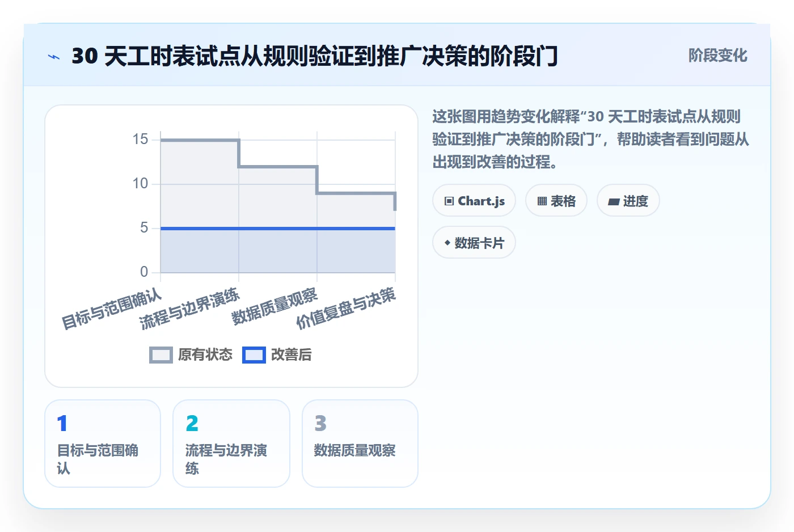Click the bar icon in 进度 tag
This screenshot has width=794, height=532.
(x=614, y=201)
